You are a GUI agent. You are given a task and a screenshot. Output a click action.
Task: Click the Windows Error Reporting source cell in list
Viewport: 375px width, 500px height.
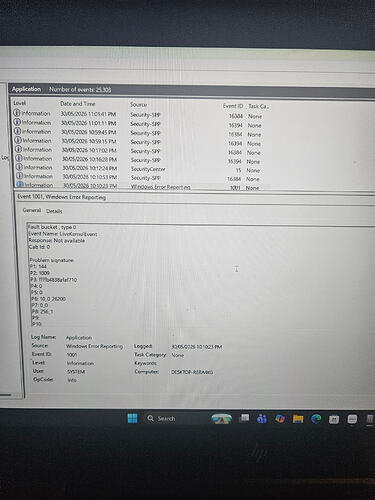(x=161, y=187)
